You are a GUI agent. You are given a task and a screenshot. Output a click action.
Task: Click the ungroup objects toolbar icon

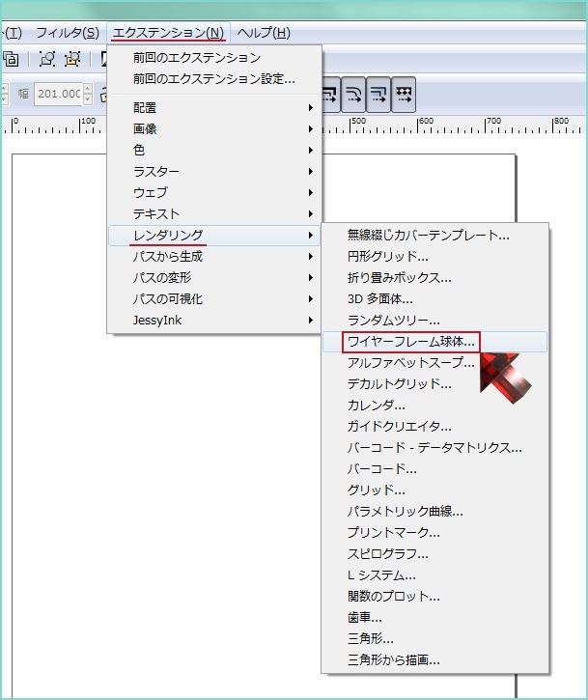(x=72, y=59)
